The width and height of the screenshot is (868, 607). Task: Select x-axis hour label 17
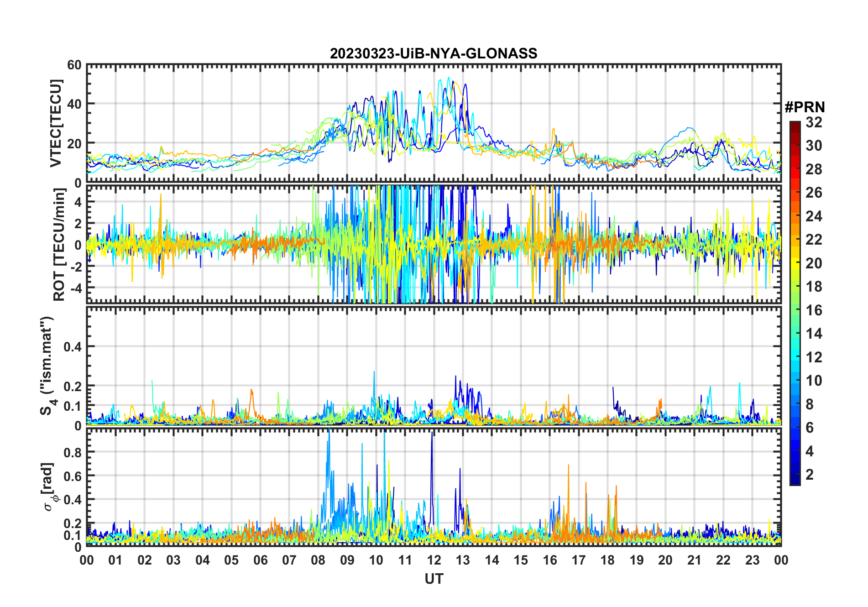[x=579, y=560]
